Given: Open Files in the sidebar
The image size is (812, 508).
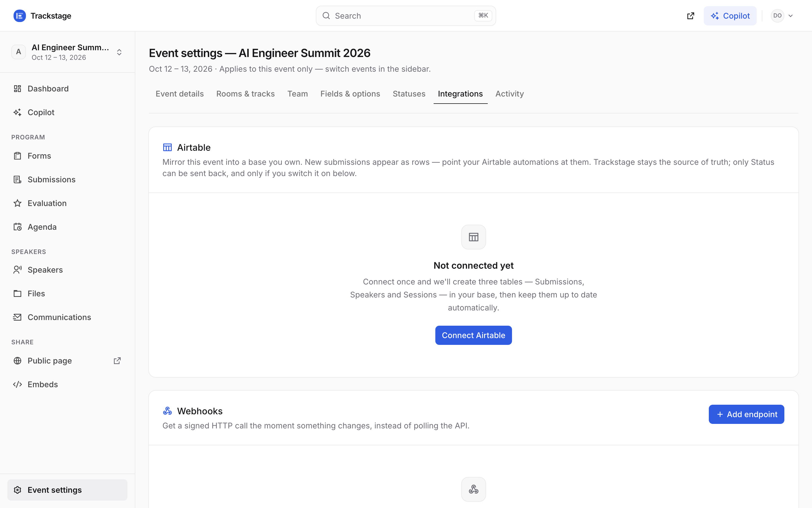Looking at the screenshot, I should pyautogui.click(x=67, y=294).
